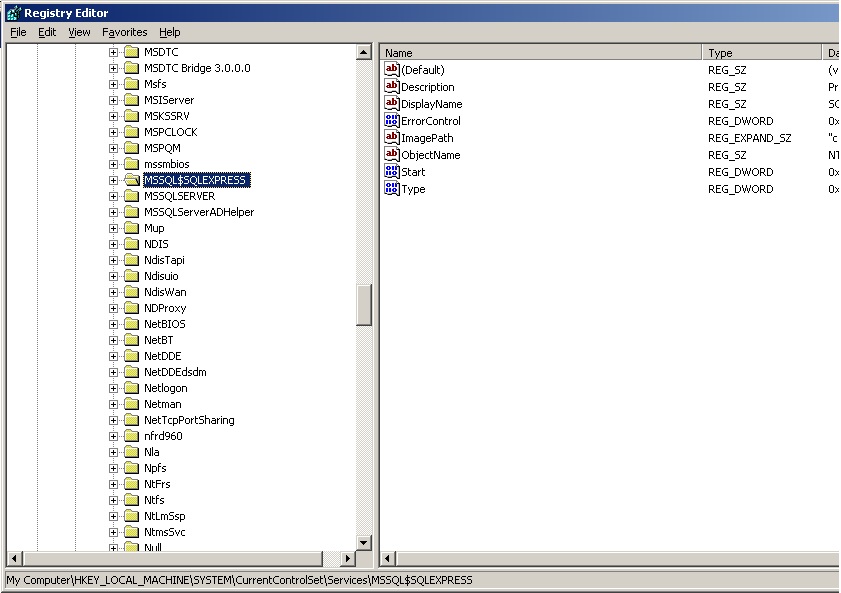Viewport: 841px width, 593px height.
Task: Expand the MSPQM key
Action: click(113, 148)
